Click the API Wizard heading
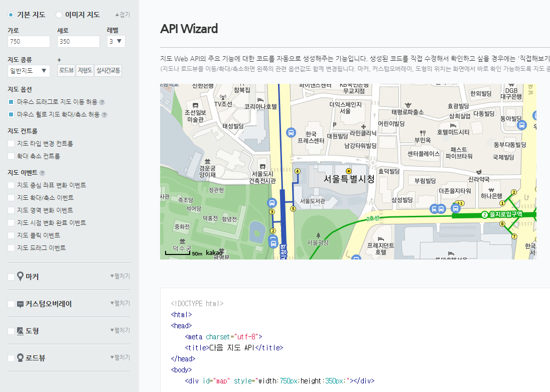 coord(189,29)
